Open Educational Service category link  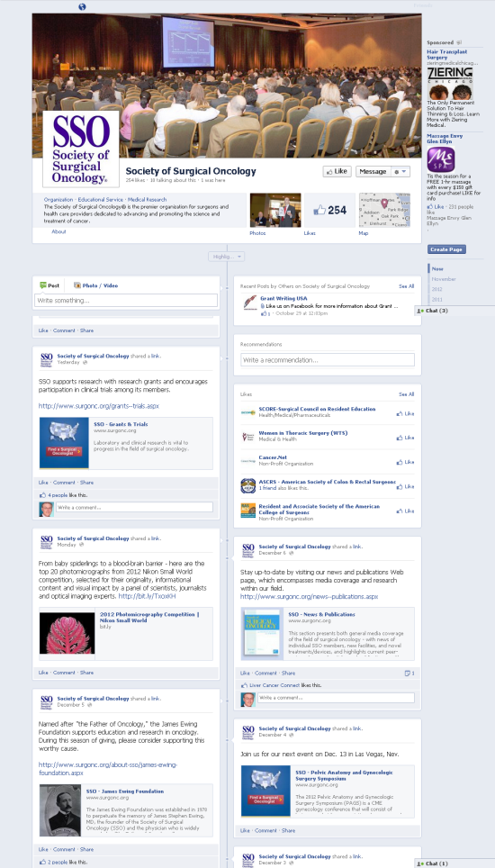100,199
